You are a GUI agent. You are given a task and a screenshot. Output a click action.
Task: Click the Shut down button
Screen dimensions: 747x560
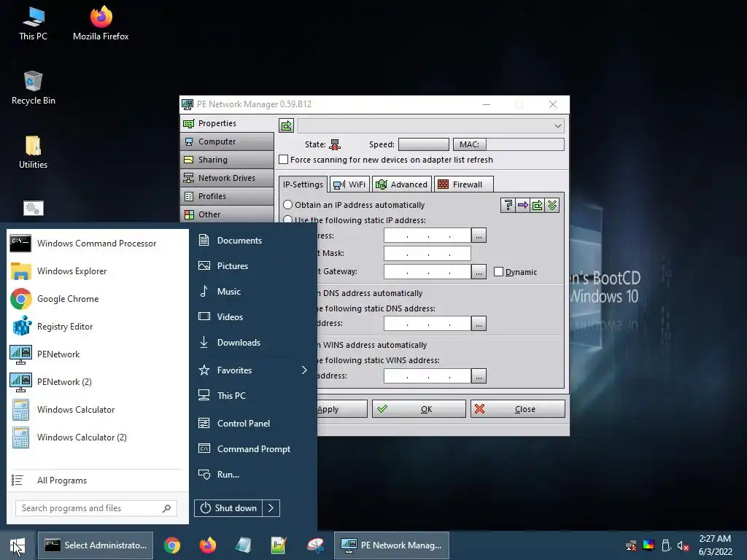point(228,508)
